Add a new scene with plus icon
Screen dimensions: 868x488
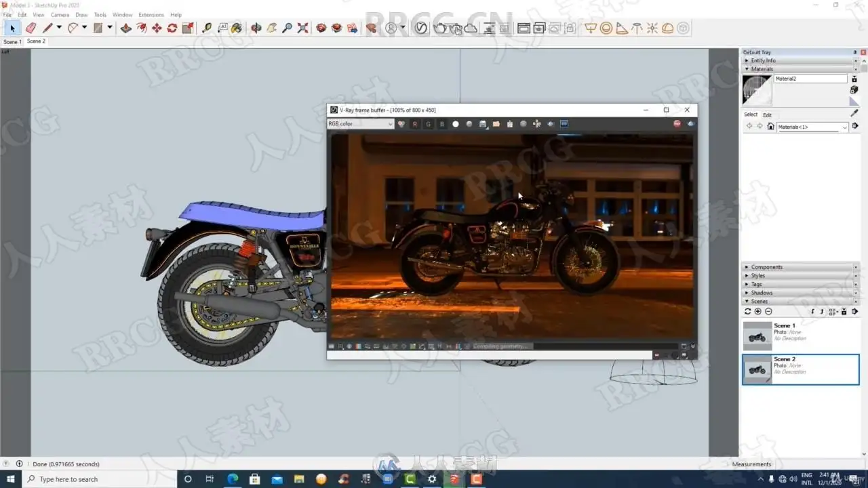tap(758, 311)
